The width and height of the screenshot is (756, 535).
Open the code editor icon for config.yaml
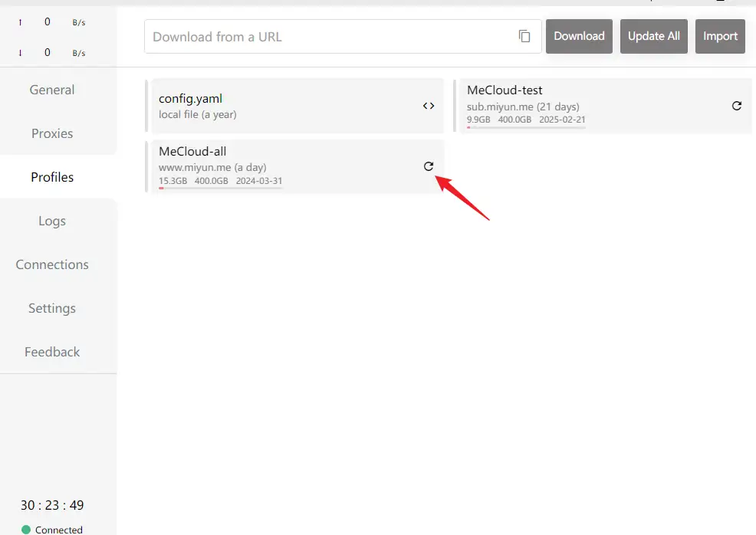[429, 106]
